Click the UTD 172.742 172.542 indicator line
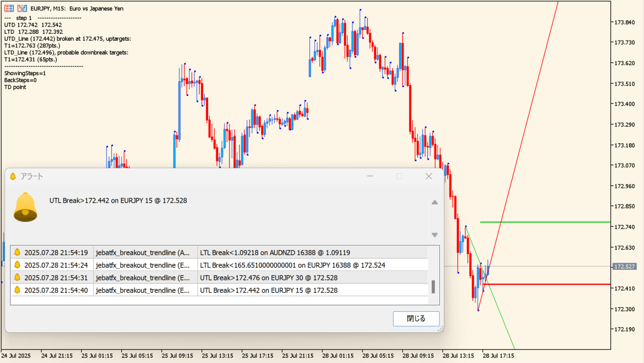 tap(33, 25)
